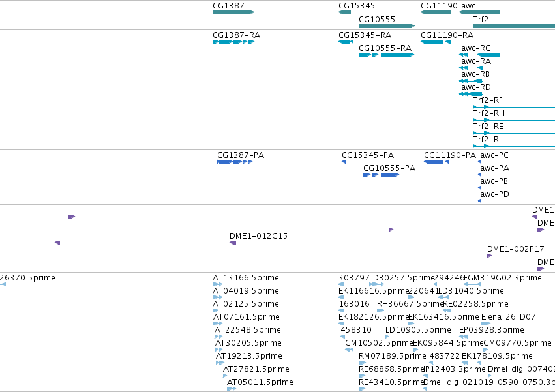
Task: Select the lawc-RC transcript
Action: click(x=479, y=55)
